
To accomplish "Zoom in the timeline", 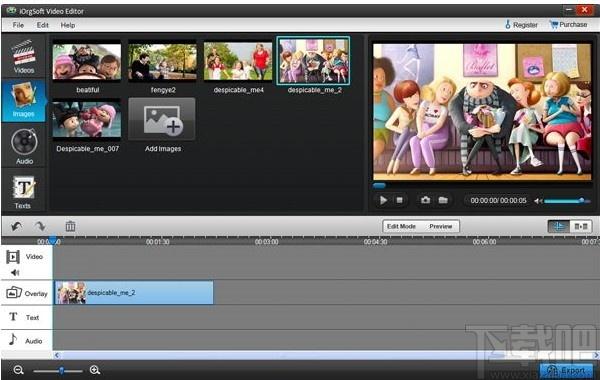I will (x=95, y=370).
